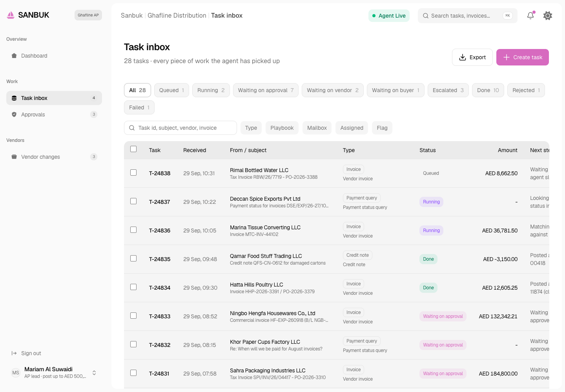Click the Create task button
The width and height of the screenshot is (565, 392).
click(523, 57)
